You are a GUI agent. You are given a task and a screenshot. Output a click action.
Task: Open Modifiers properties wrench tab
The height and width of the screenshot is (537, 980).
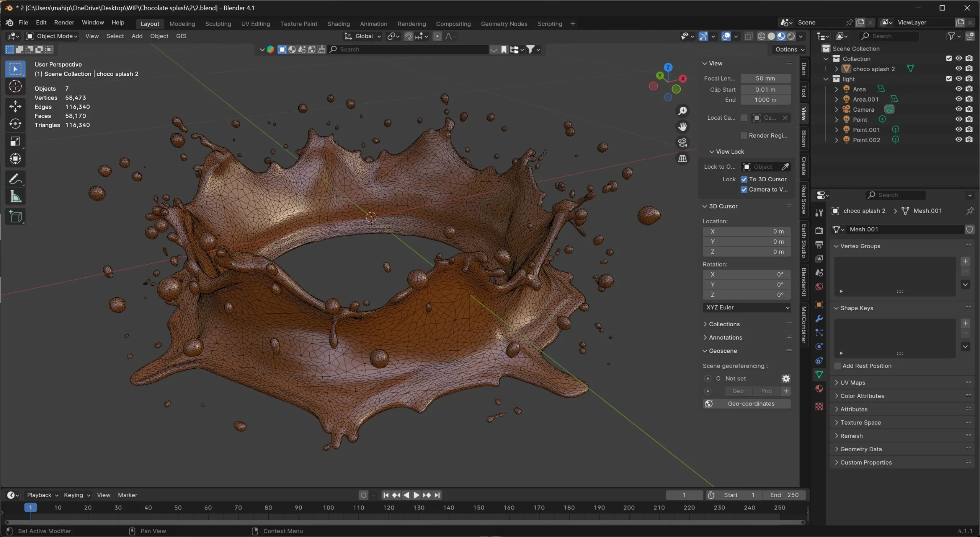819,319
